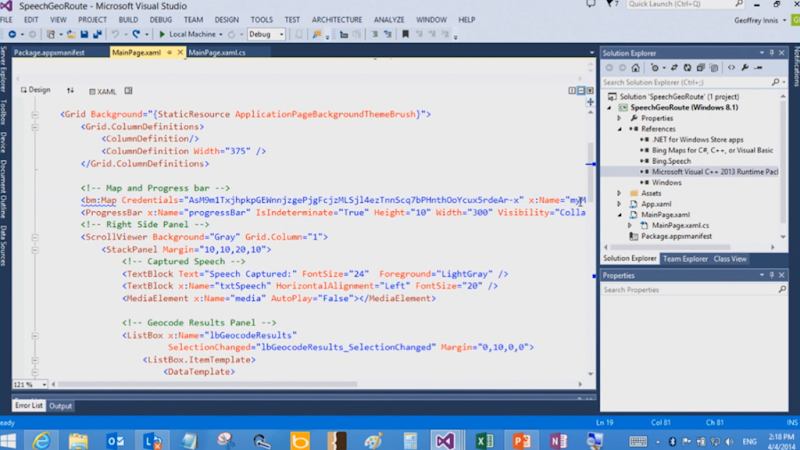Close the MainPage.xaml tab
800x450 pixels.
180,53
